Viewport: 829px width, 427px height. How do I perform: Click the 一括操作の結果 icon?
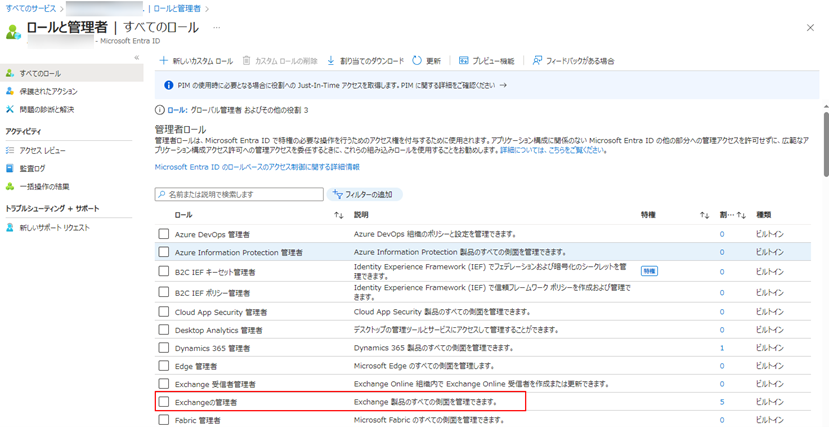[x=10, y=187]
